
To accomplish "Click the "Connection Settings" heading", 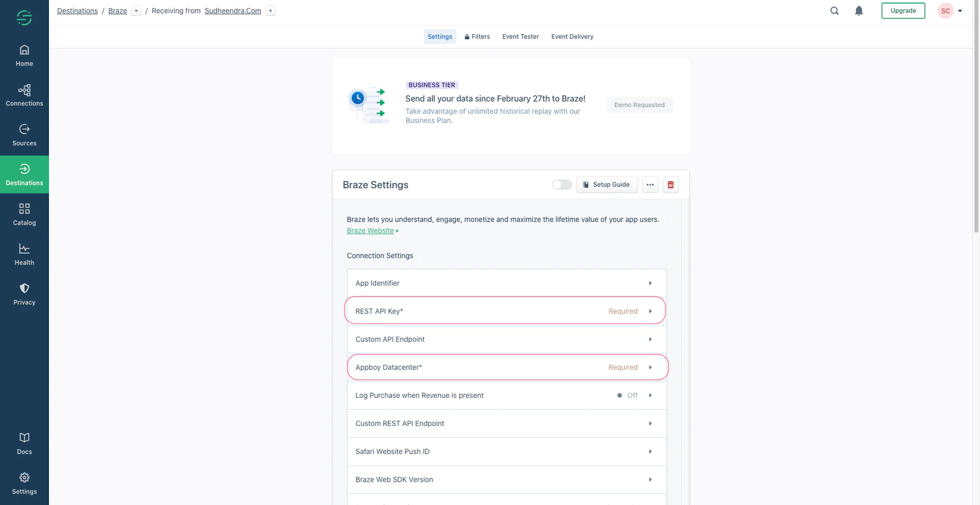I will coord(380,256).
